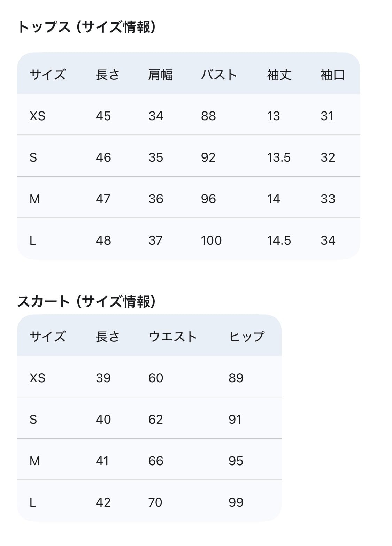Select the skirt waist value 62
Screen dimensions: 392x546
tap(155, 420)
